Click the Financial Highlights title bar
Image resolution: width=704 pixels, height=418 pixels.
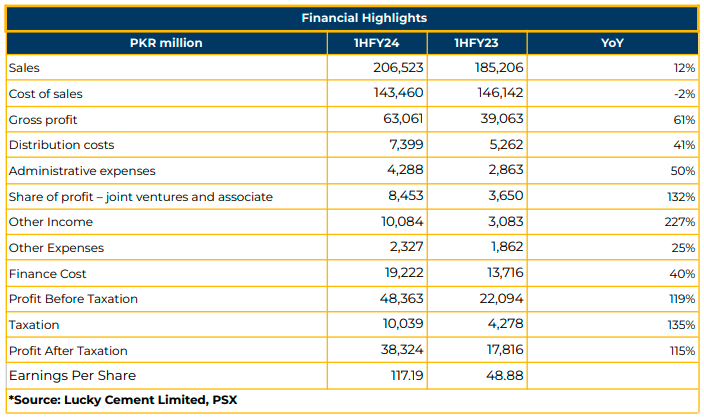(352, 18)
